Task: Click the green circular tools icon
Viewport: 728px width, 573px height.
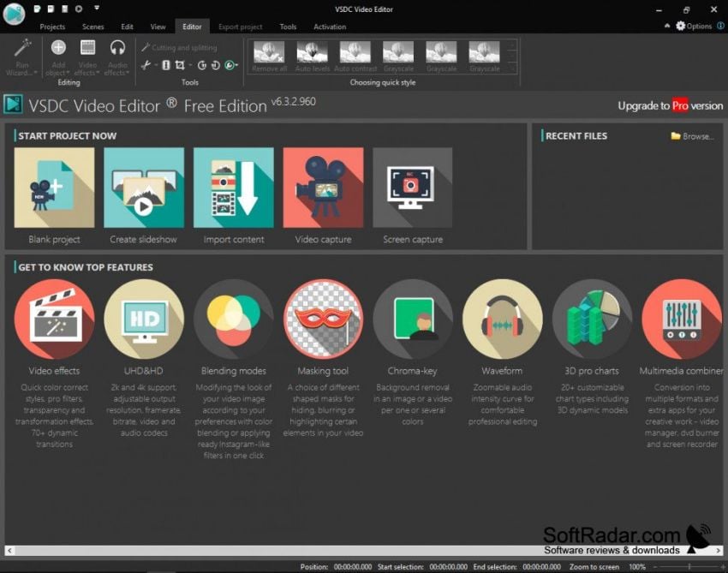Action: point(230,65)
